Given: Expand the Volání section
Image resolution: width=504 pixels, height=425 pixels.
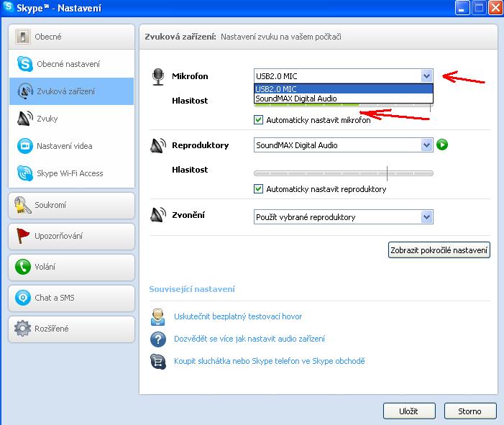Looking at the screenshot, I should pyautogui.click(x=71, y=267).
